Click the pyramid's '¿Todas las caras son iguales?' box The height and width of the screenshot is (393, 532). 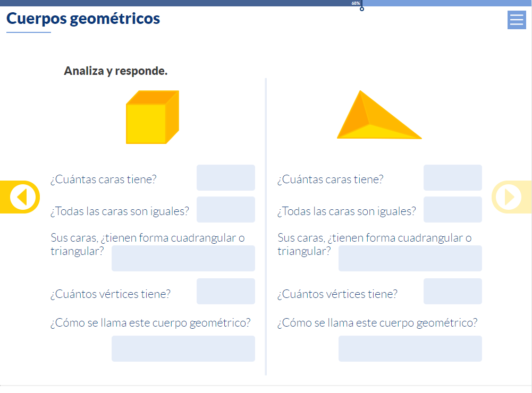[452, 209]
